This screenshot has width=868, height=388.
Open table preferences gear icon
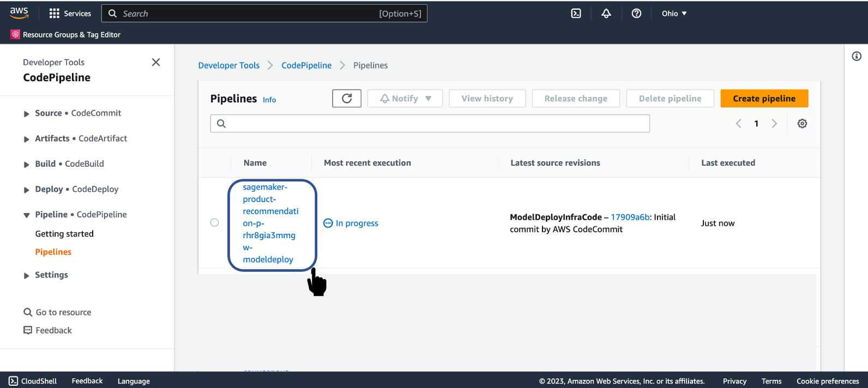[x=802, y=124]
